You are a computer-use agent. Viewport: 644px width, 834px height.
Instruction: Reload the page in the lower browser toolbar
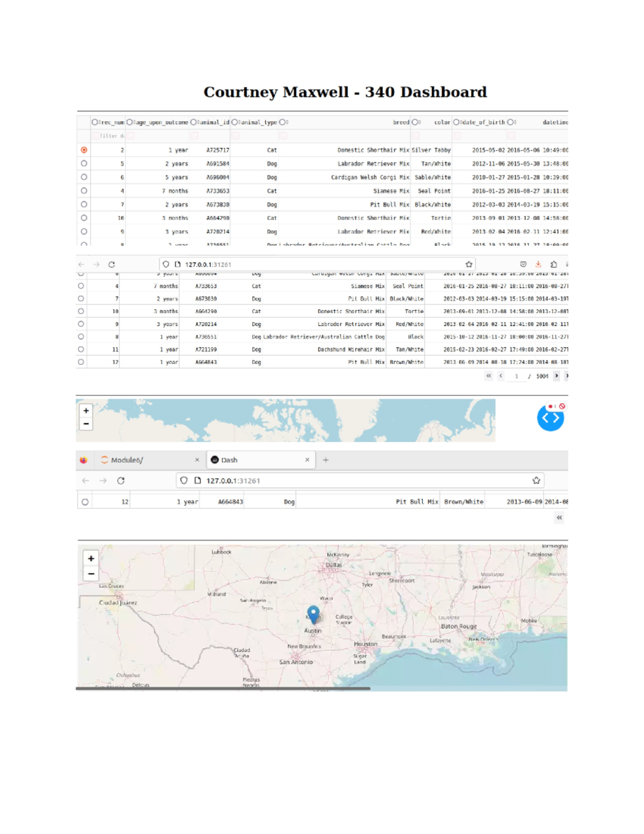[121, 481]
